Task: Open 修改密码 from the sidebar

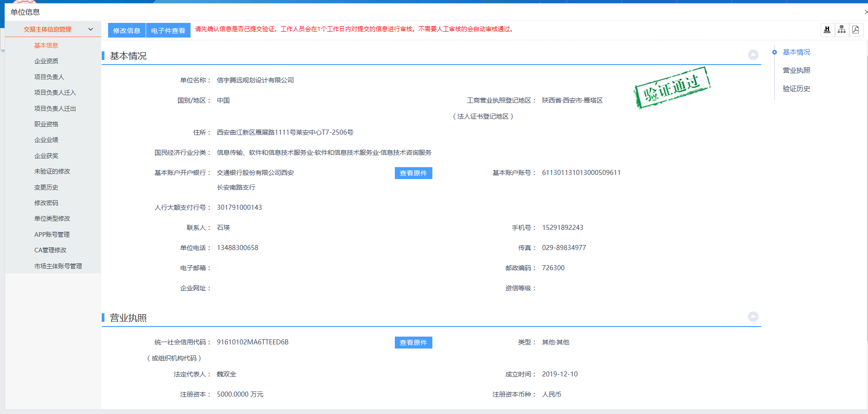Action: pos(46,202)
